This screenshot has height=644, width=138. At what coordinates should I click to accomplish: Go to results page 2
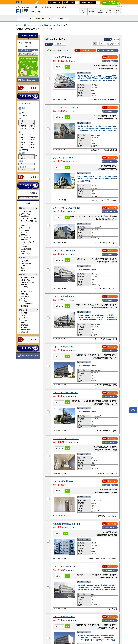point(98,44)
